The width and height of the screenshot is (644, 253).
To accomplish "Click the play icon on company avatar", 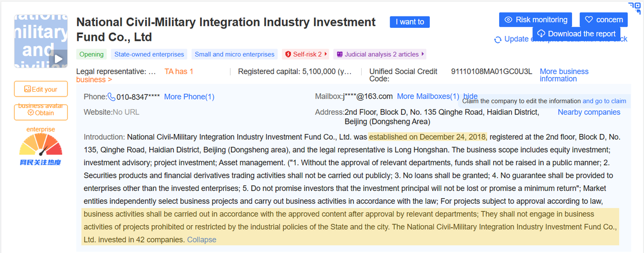I will click(59, 57).
